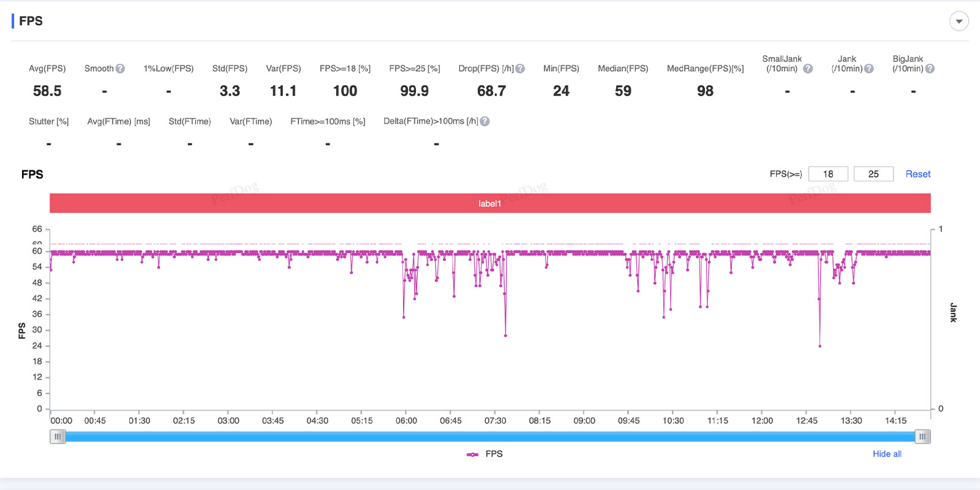Grab the right range slider handle

click(922, 437)
